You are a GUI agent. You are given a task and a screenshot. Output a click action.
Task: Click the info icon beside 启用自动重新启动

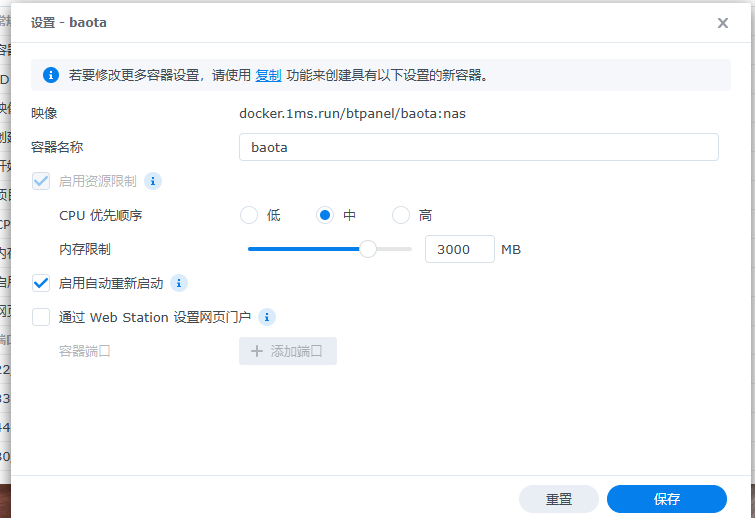(179, 283)
